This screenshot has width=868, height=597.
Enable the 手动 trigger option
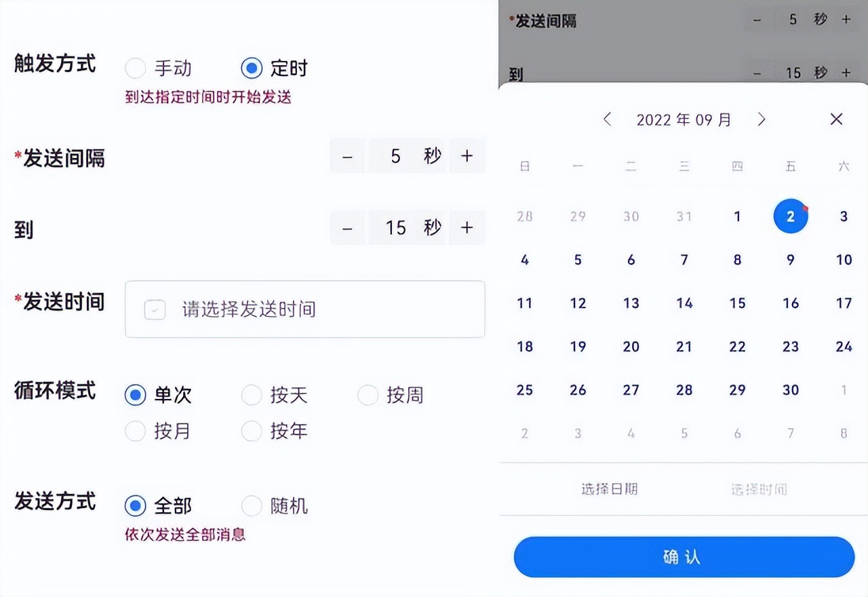135,67
